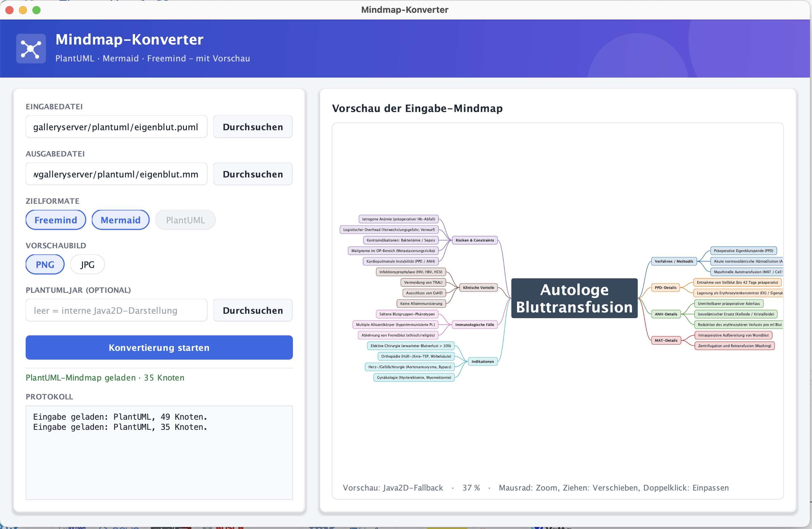Focus the Eingabedatei path field

[116, 127]
